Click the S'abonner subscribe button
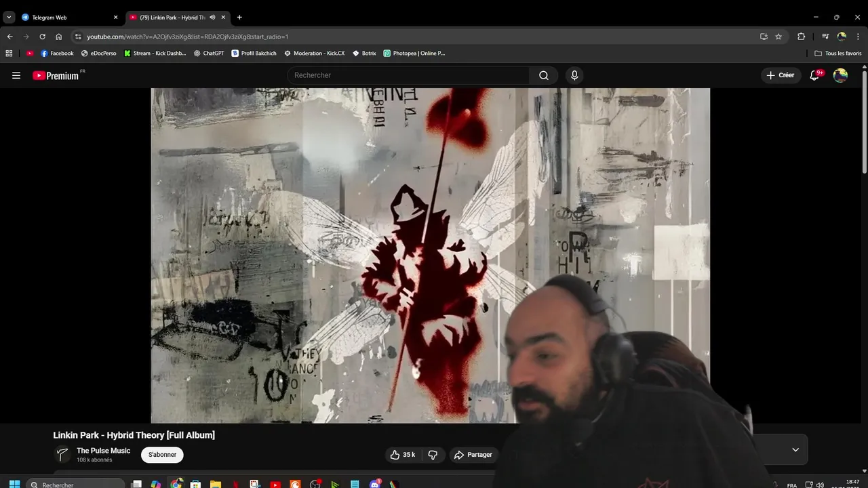 162,455
